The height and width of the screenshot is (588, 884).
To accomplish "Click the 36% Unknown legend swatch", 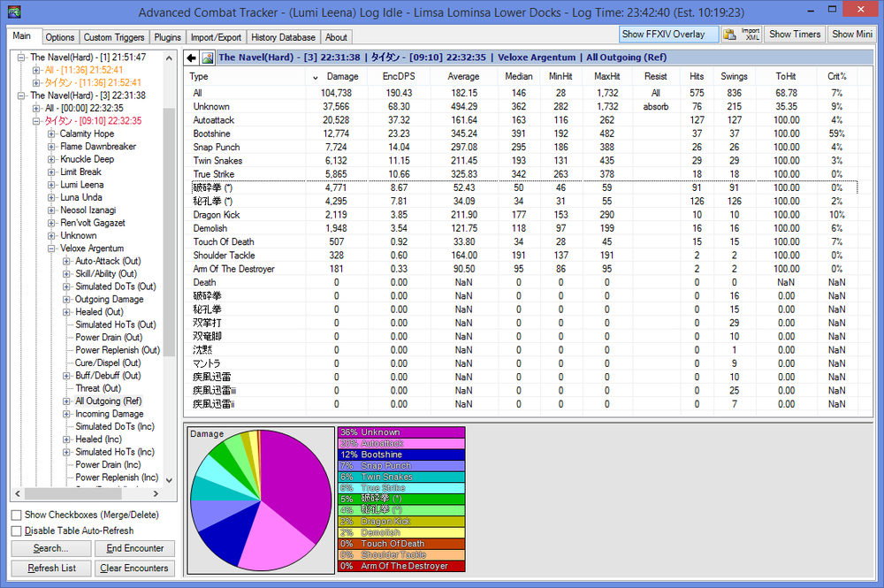I will [401, 432].
